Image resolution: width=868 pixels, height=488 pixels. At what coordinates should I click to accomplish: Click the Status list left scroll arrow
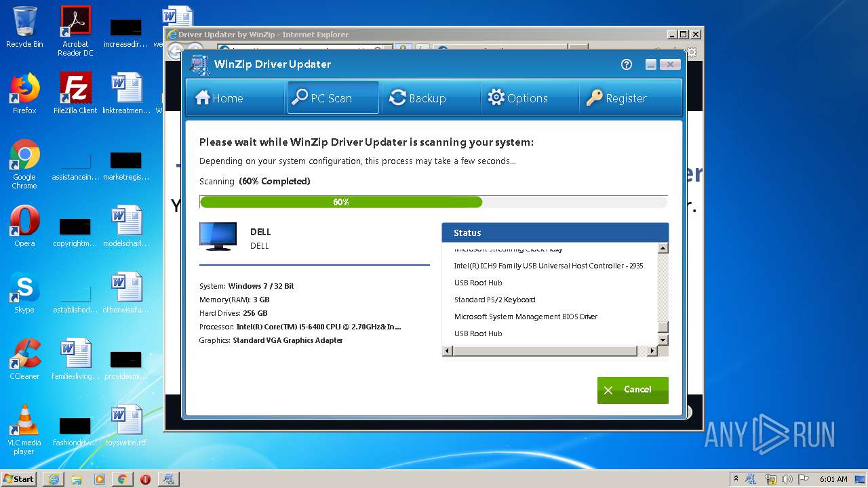click(447, 351)
